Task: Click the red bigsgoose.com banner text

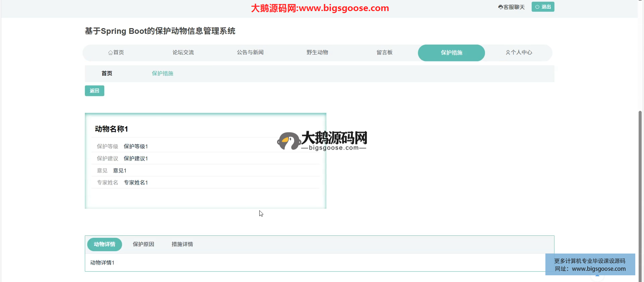Action: coord(320,8)
